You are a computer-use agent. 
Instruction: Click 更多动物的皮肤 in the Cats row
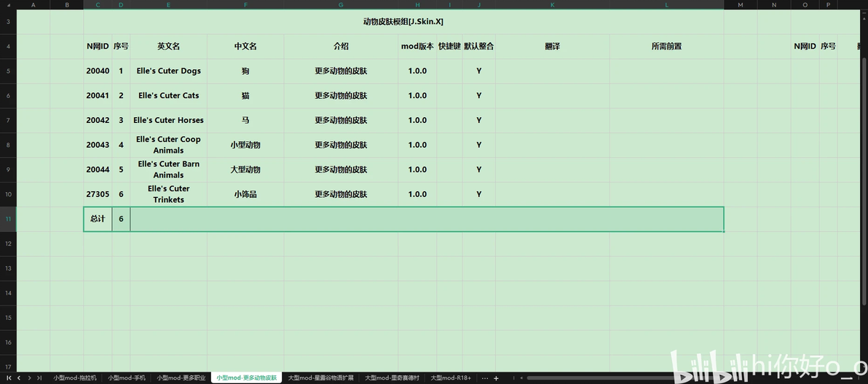click(x=341, y=95)
